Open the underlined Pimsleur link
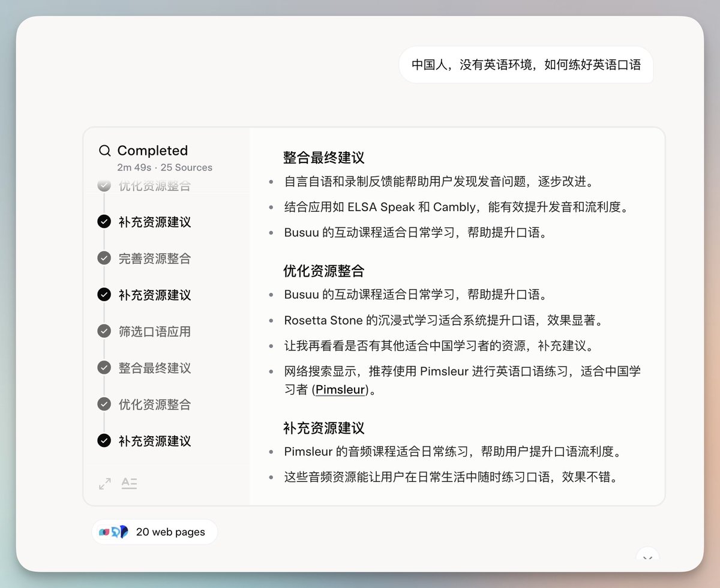Image resolution: width=720 pixels, height=588 pixels. [x=340, y=389]
